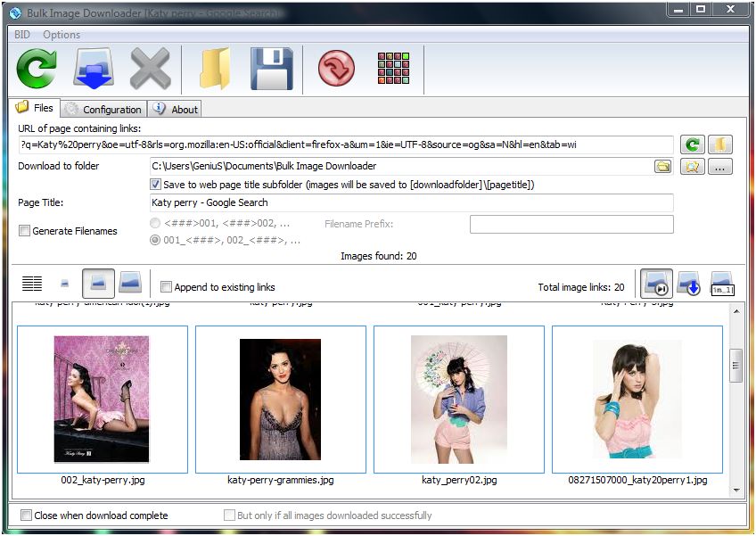
Task: Click the small yellow folder button beside URL
Action: click(719, 144)
